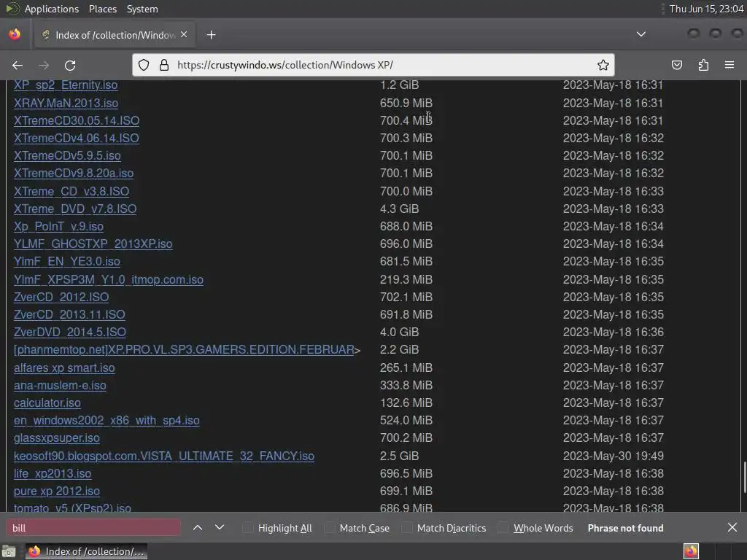Download ZverDVD_2014.5.ISO
This screenshot has height=560, width=747.
69,332
